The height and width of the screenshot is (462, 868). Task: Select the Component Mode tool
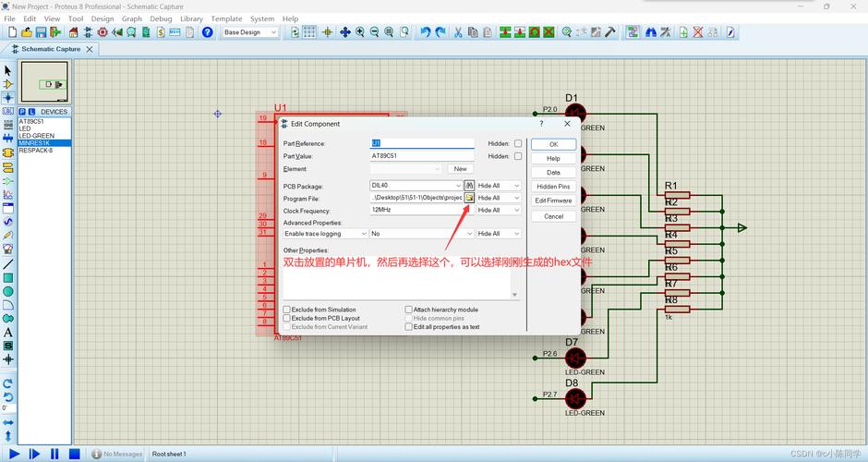7,84
